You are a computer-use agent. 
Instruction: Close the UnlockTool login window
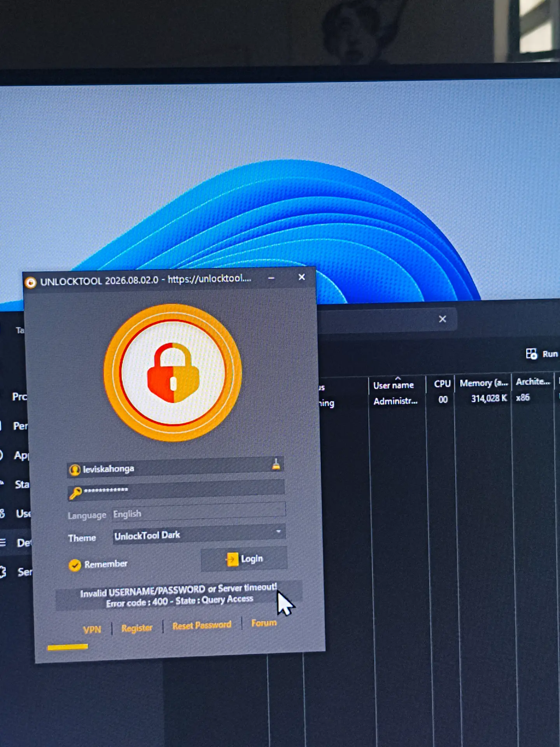(301, 277)
